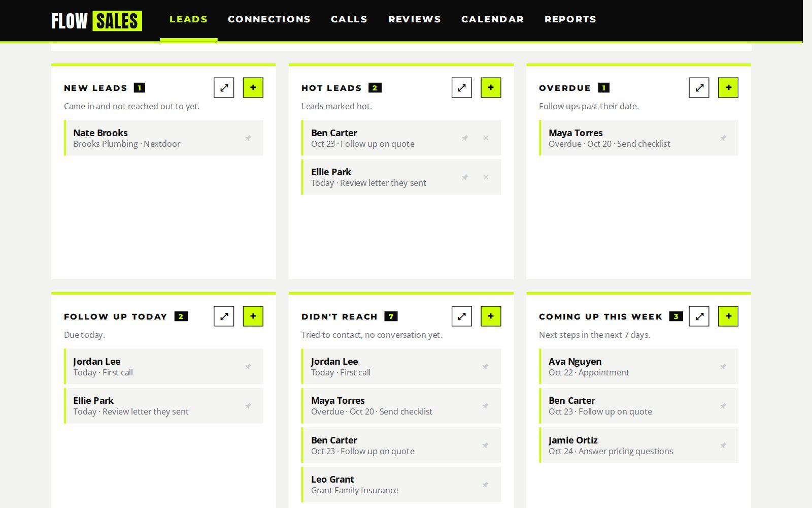Pin Ben Carter in Didn't Reach

[x=486, y=445]
